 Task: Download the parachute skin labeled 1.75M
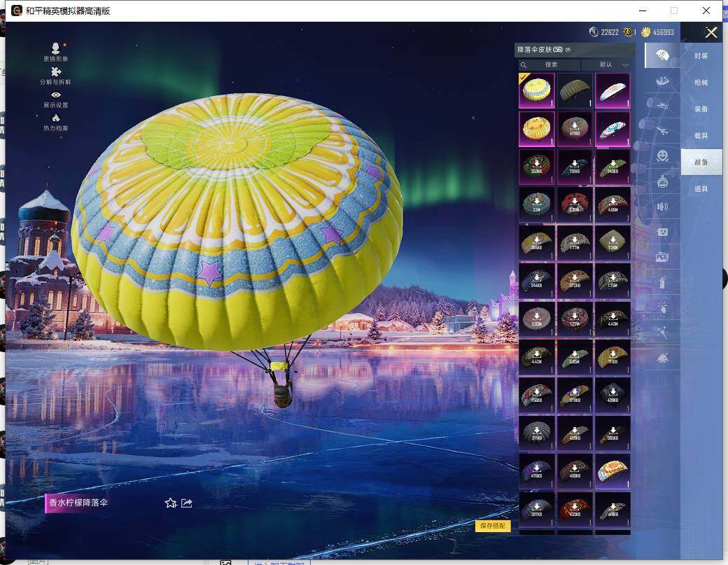(x=612, y=281)
